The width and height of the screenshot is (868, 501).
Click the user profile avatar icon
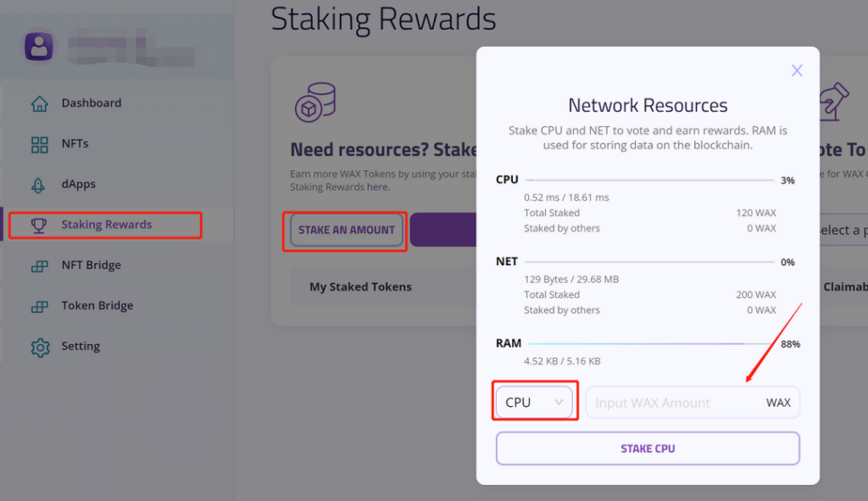(x=39, y=47)
